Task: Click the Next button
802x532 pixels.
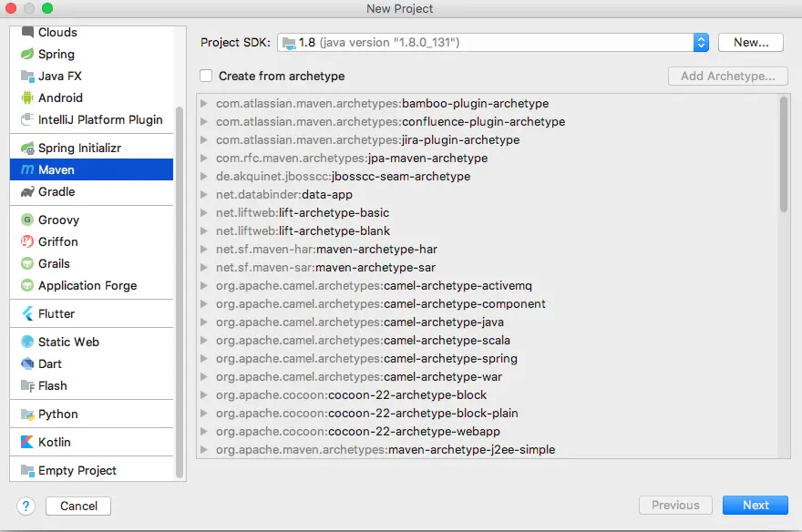Action: 755,505
